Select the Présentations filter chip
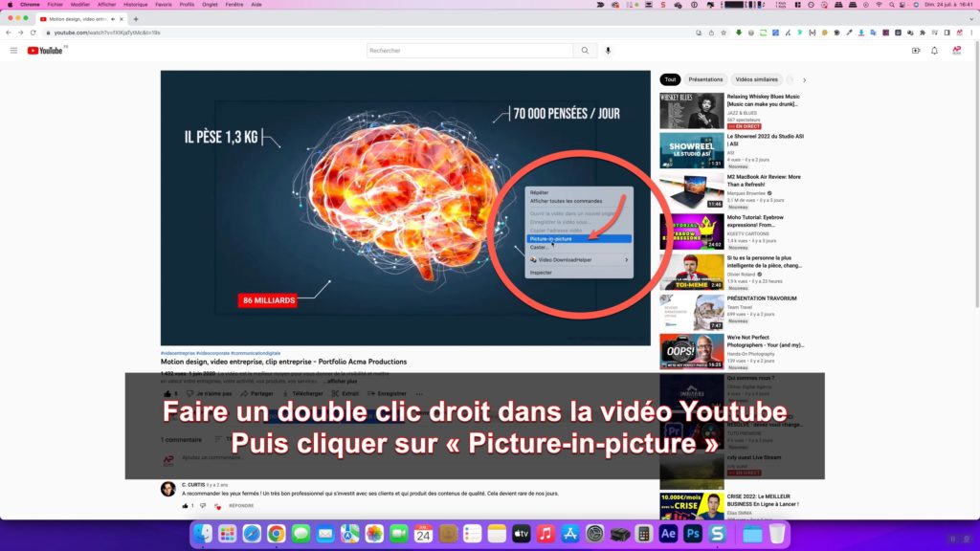980x551 pixels. click(x=705, y=79)
